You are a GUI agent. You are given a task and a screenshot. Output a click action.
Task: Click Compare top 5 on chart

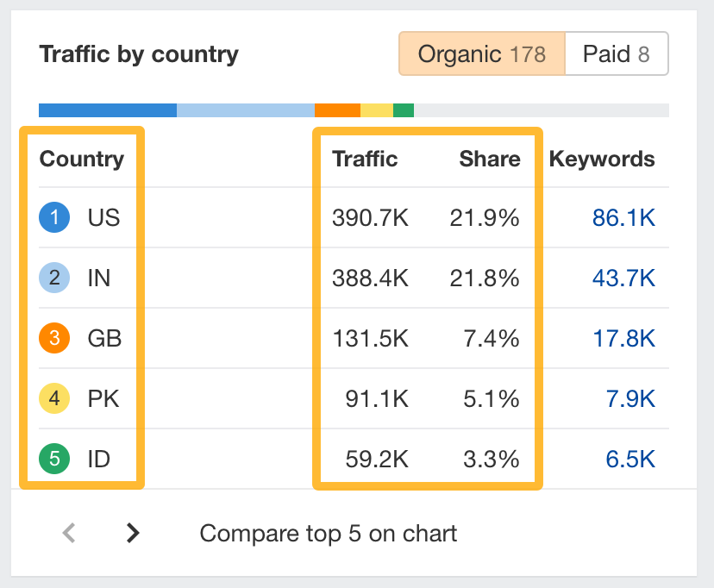point(328,534)
